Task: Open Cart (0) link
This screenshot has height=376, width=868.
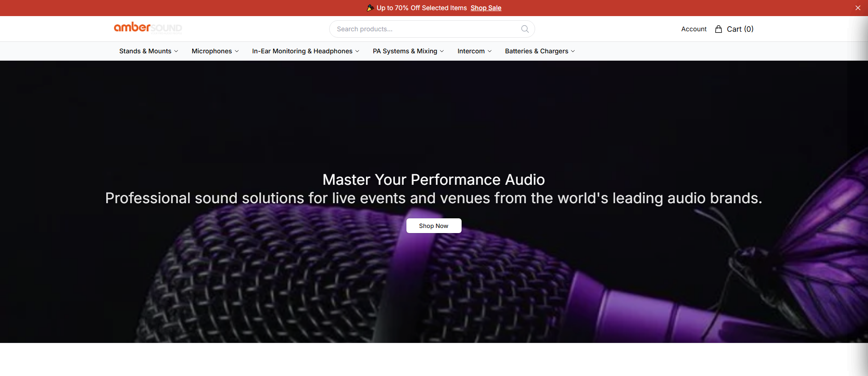Action: [734, 29]
